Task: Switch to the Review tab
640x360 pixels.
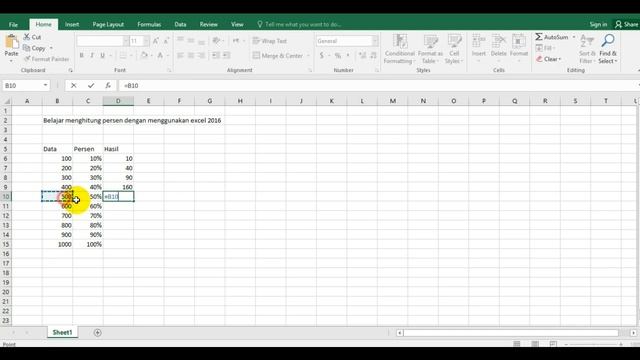Action: [208, 24]
